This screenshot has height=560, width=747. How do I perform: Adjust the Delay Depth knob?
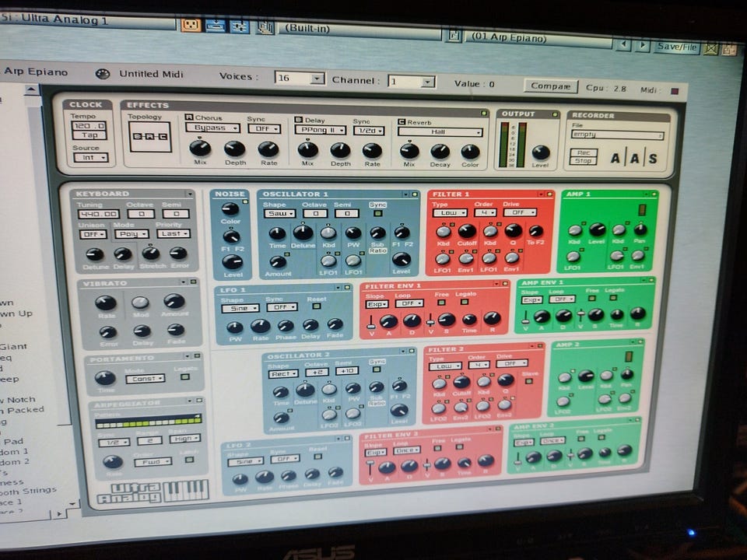[341, 150]
